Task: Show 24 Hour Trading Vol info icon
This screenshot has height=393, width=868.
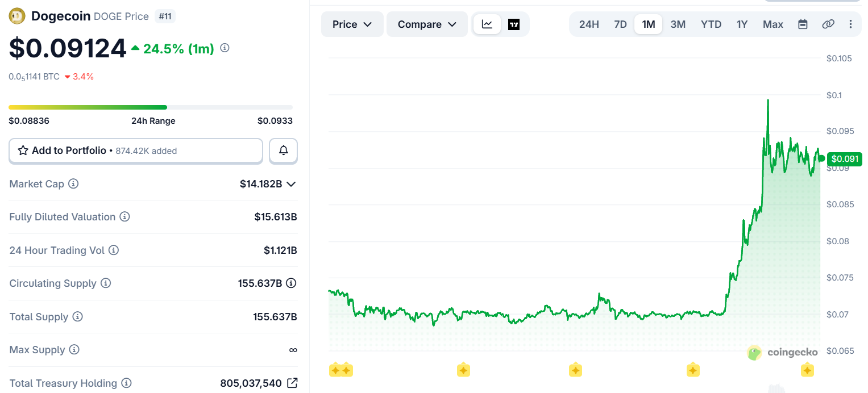Action: [x=114, y=250]
